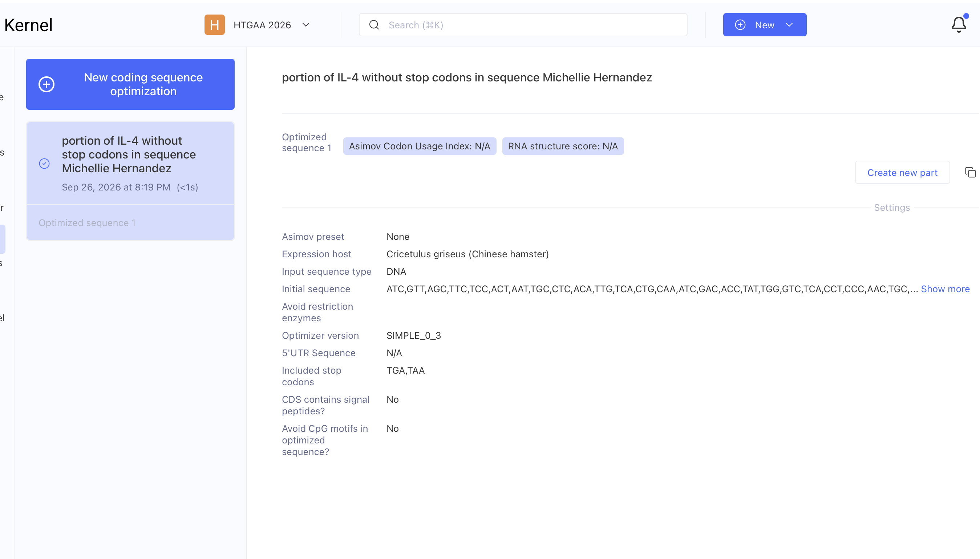Click the RNA structure score: N/A badge
980x559 pixels.
tap(563, 146)
